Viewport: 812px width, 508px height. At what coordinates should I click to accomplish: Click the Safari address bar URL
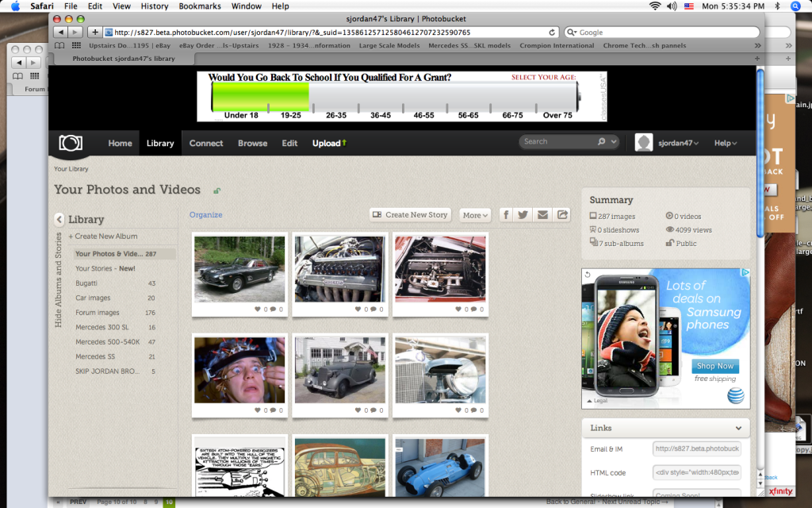(329, 32)
